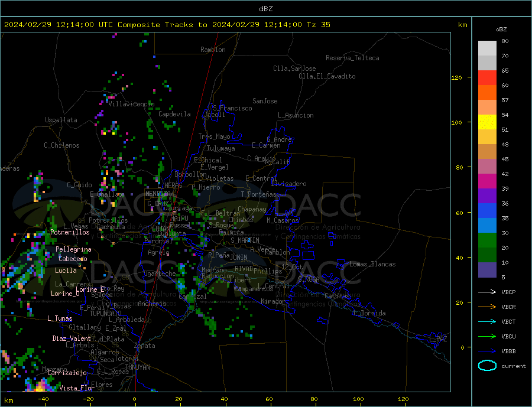
Task: Click the MENDOZA city label
Action: tap(158, 193)
